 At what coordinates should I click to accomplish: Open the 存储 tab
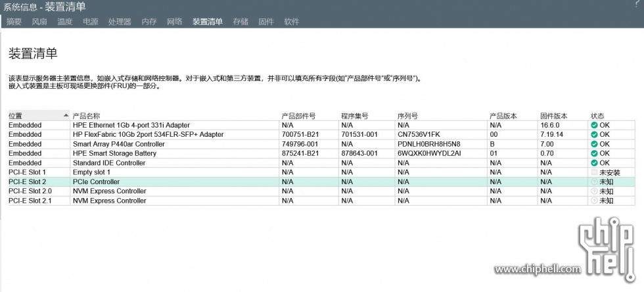[x=241, y=22]
